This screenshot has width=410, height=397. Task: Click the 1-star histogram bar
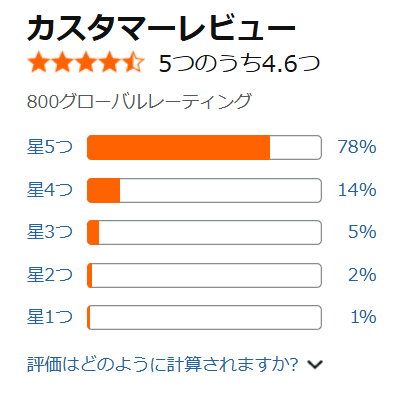tap(204, 317)
